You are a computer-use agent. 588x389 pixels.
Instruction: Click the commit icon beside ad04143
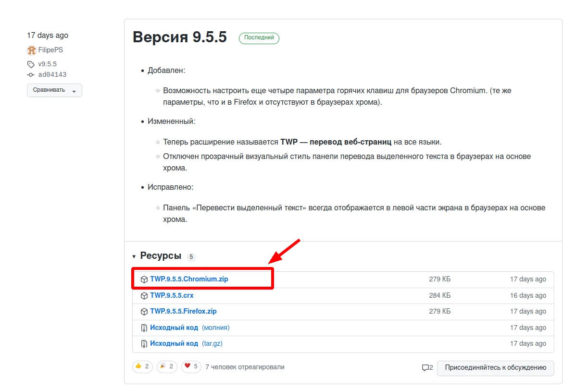coord(31,75)
